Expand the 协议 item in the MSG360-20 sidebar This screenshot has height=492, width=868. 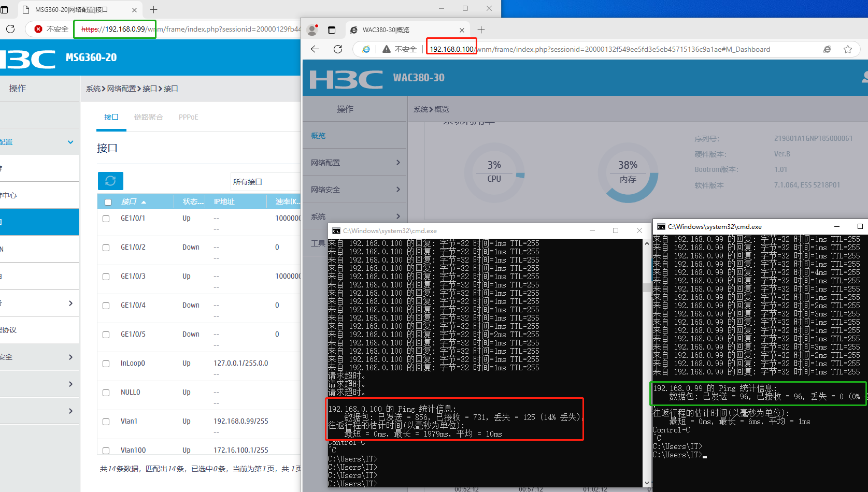point(39,330)
